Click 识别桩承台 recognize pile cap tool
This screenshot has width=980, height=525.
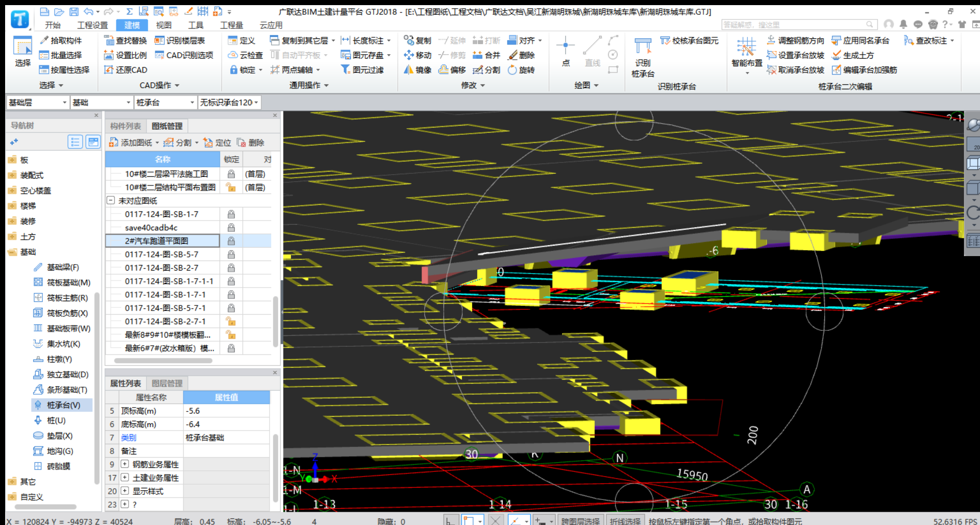[643, 58]
